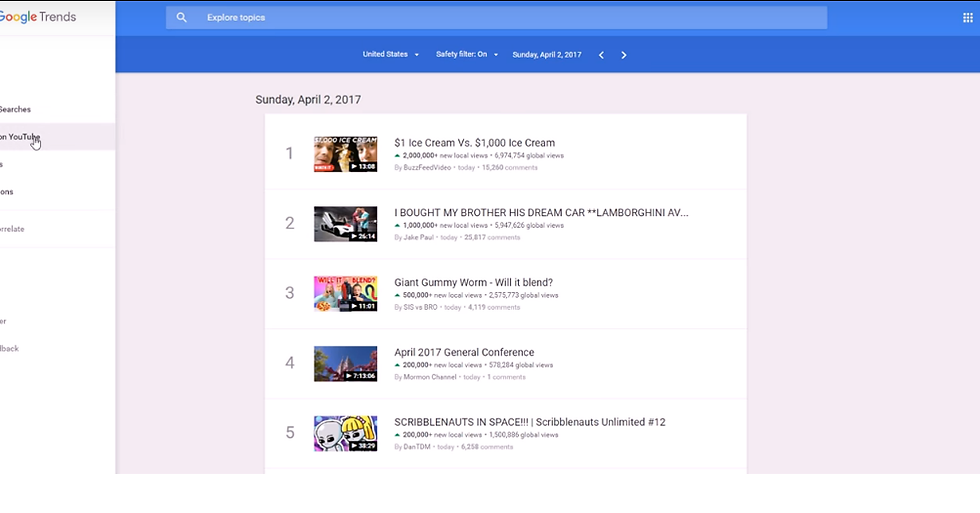
Task: Click the SIS vs BRO channel name
Action: pyautogui.click(x=420, y=307)
